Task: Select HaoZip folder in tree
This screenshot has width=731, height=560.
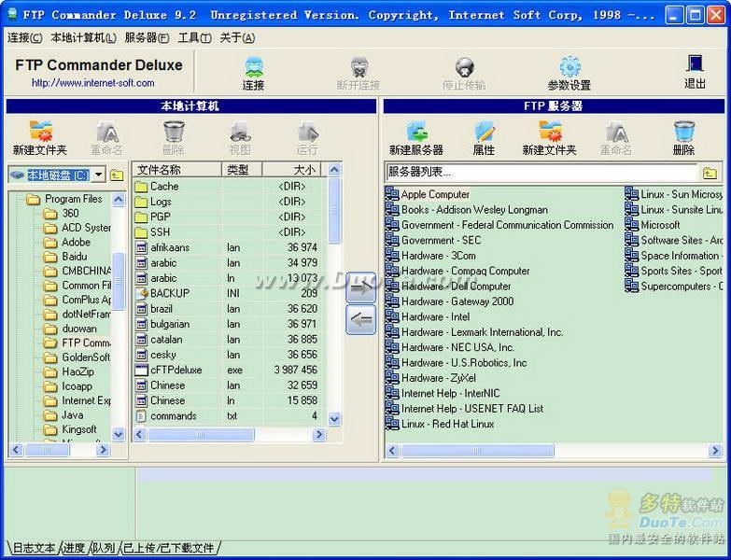Action: click(68, 371)
